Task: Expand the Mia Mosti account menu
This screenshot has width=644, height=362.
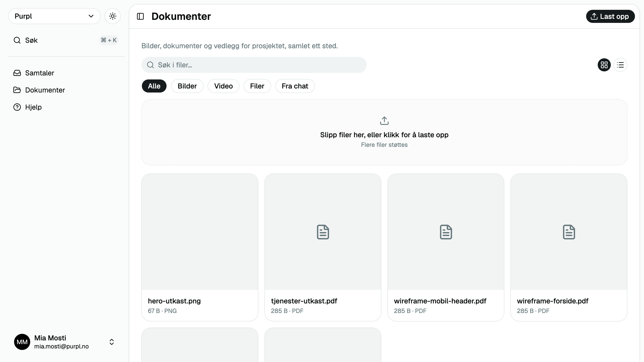Action: [x=64, y=342]
